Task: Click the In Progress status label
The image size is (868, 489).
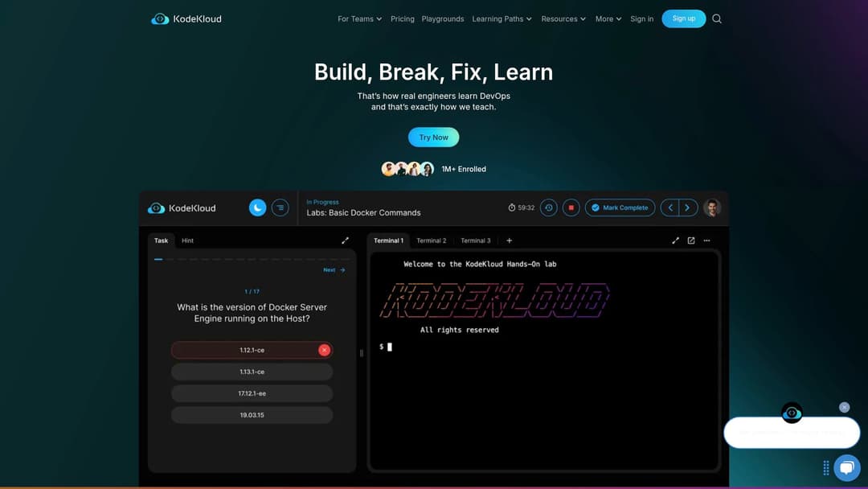Action: (323, 202)
